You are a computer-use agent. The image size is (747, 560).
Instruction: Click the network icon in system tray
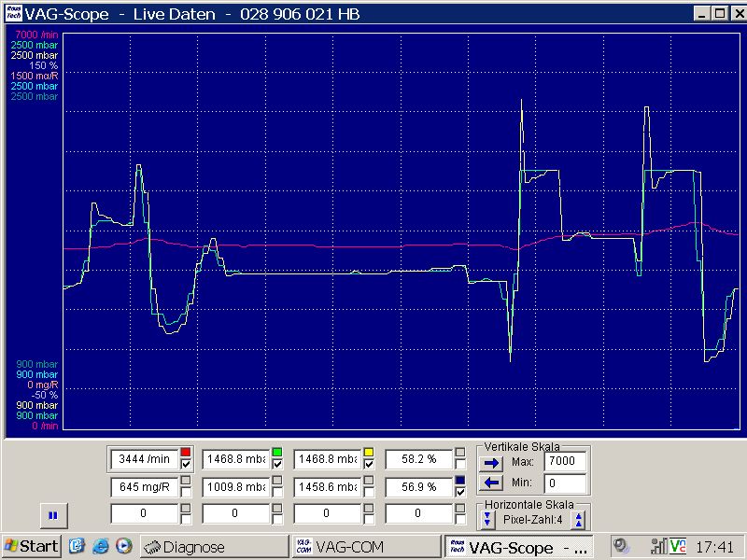pos(658,546)
